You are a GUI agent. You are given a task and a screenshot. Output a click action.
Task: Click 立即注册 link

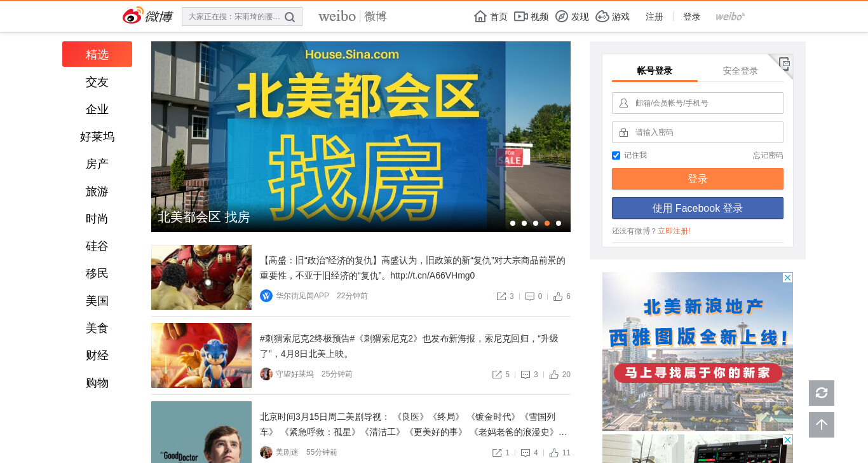click(674, 231)
